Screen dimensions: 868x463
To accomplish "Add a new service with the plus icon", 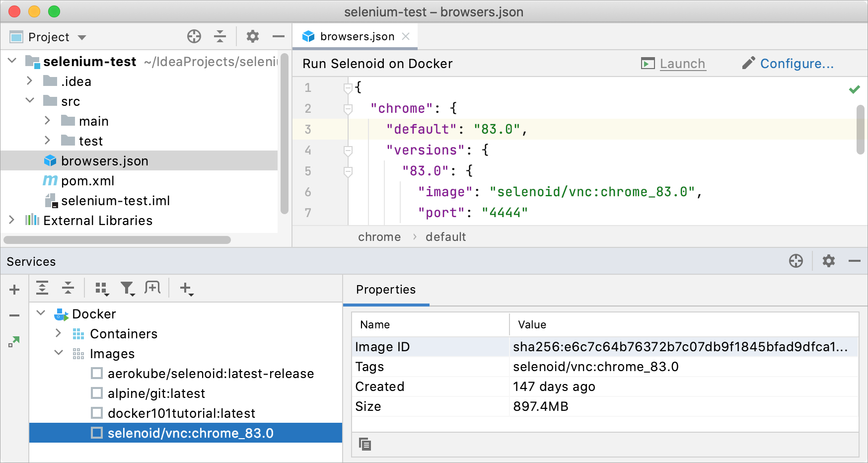I will [x=14, y=289].
